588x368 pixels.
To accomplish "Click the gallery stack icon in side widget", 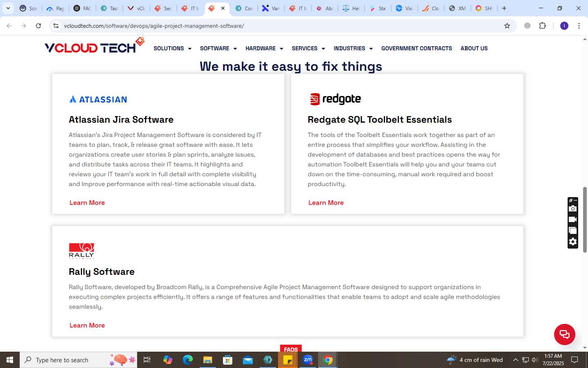I will click(x=573, y=231).
